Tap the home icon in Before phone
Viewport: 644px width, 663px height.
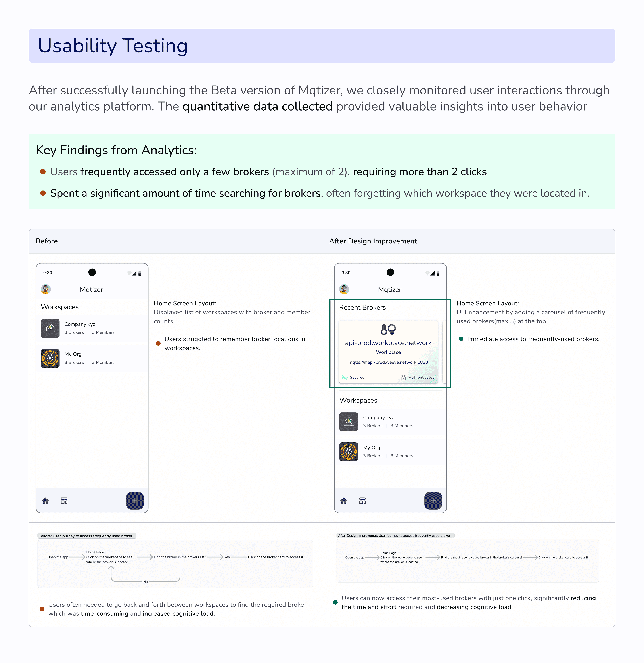point(45,501)
